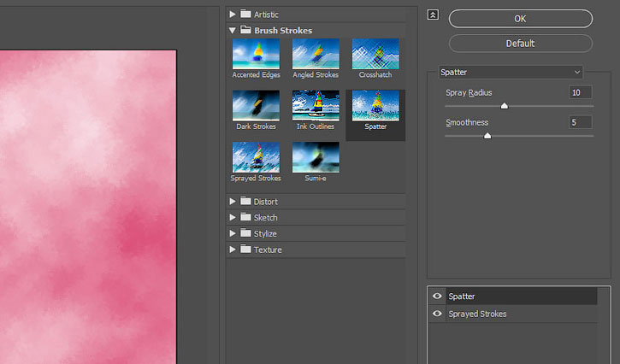
Task: Expand the Sketch filter folder
Action: click(233, 217)
